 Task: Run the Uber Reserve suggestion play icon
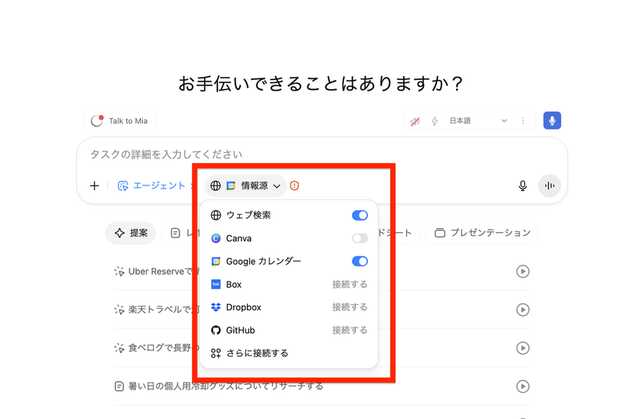[522, 271]
